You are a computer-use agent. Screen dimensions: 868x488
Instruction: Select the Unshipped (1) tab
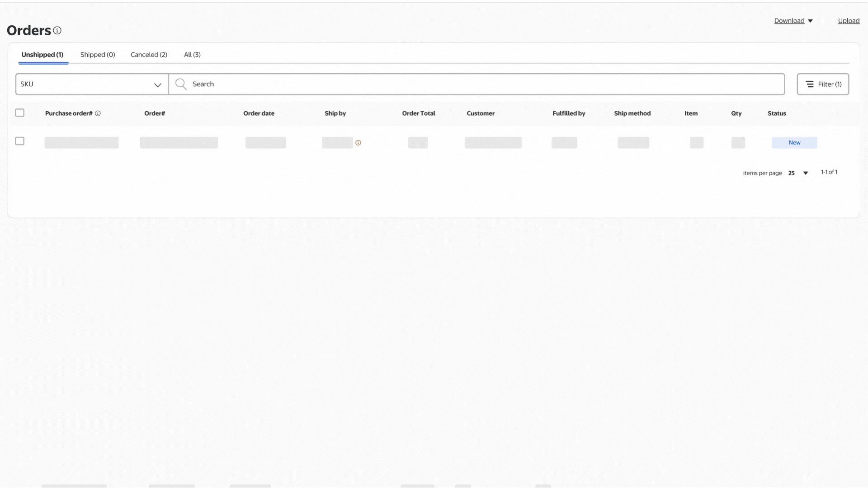click(42, 55)
